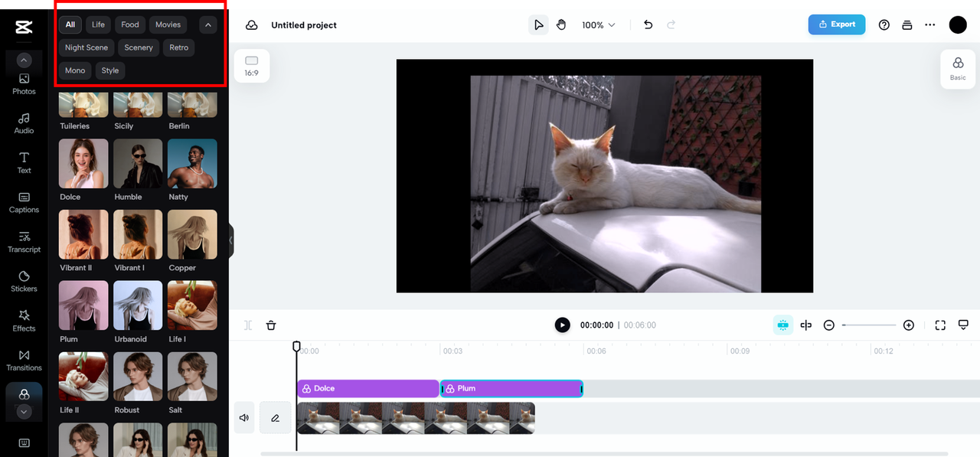Open the Stickers panel
The height and width of the screenshot is (457, 980).
(x=24, y=282)
